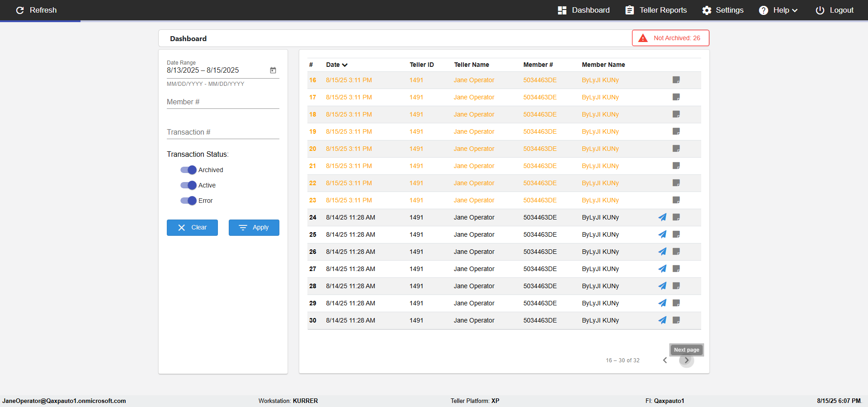This screenshot has width=868, height=407.
Task: Open the note icon for row 30
Action: tap(676, 320)
